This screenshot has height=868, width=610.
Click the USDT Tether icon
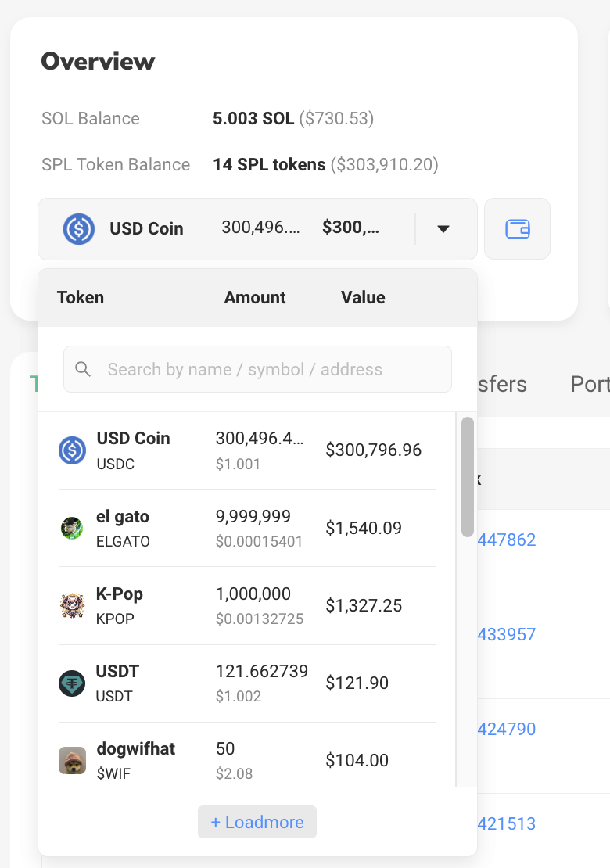coord(72,683)
